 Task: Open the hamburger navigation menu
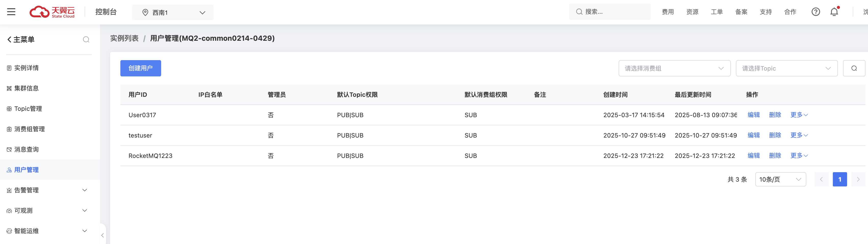(11, 12)
